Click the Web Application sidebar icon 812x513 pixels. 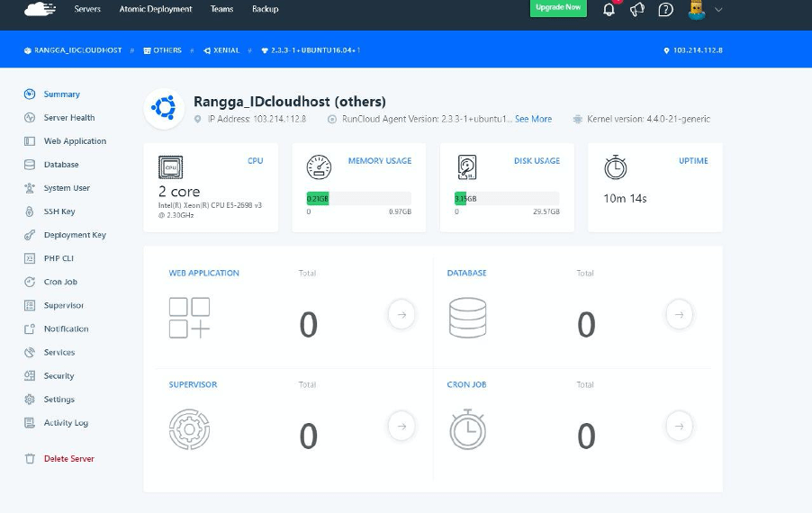[x=30, y=140]
